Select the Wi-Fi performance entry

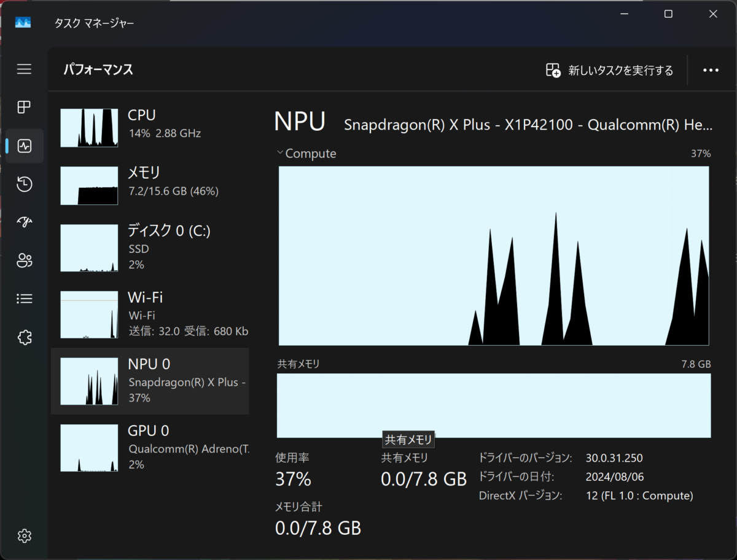(x=150, y=314)
